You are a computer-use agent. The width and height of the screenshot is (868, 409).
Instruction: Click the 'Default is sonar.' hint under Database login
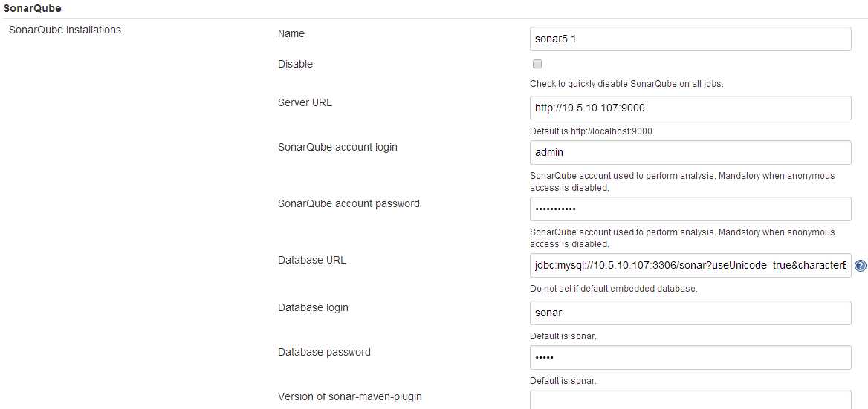point(563,336)
